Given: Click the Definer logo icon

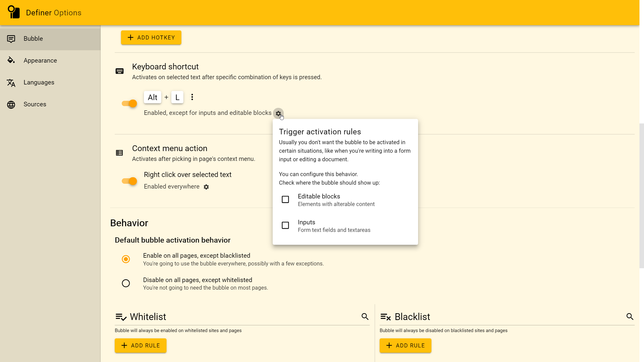Looking at the screenshot, I should point(14,12).
